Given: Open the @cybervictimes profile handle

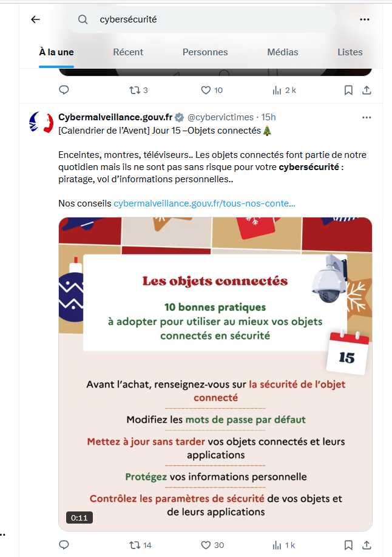Looking at the screenshot, I should click(x=222, y=117).
